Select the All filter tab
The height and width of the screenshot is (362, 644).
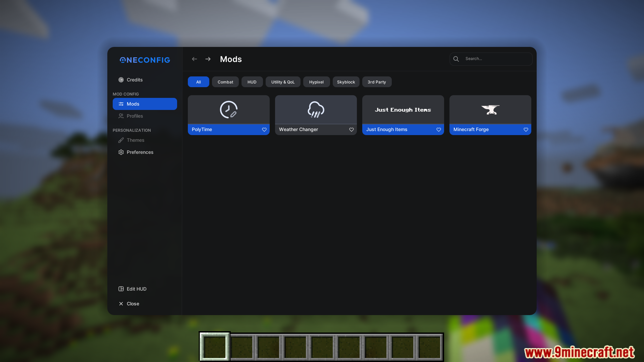pos(199,82)
